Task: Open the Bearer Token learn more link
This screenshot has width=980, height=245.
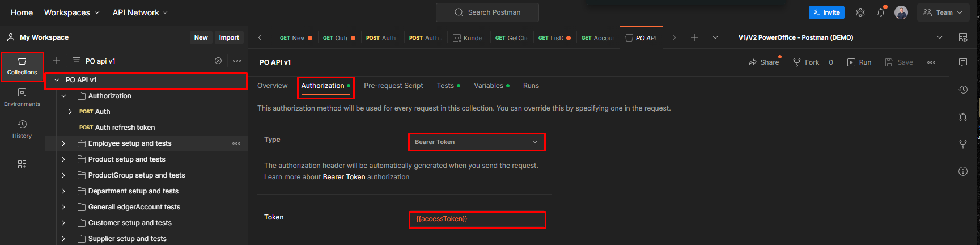Action: [343, 177]
